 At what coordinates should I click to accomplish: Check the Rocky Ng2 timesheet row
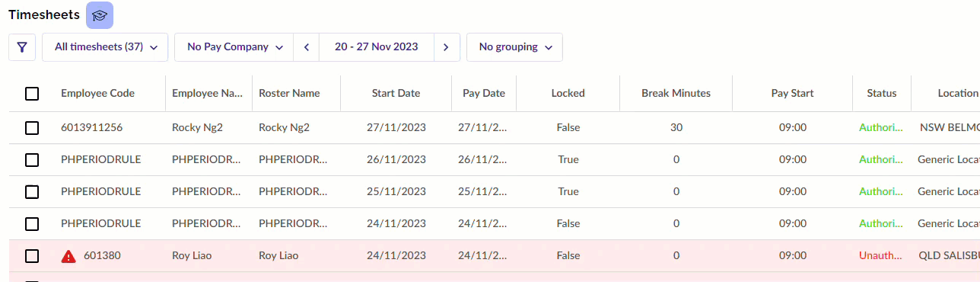click(32, 128)
